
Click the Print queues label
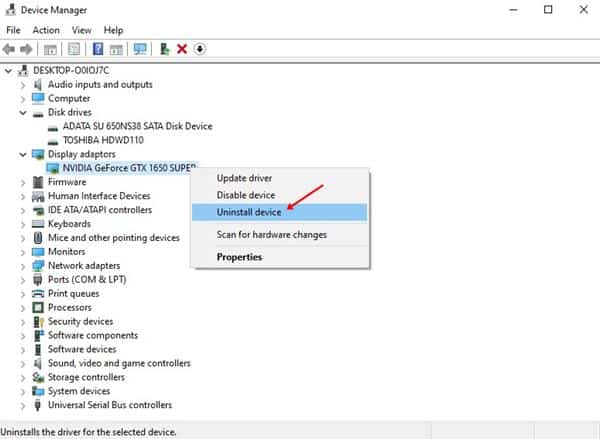click(x=73, y=294)
